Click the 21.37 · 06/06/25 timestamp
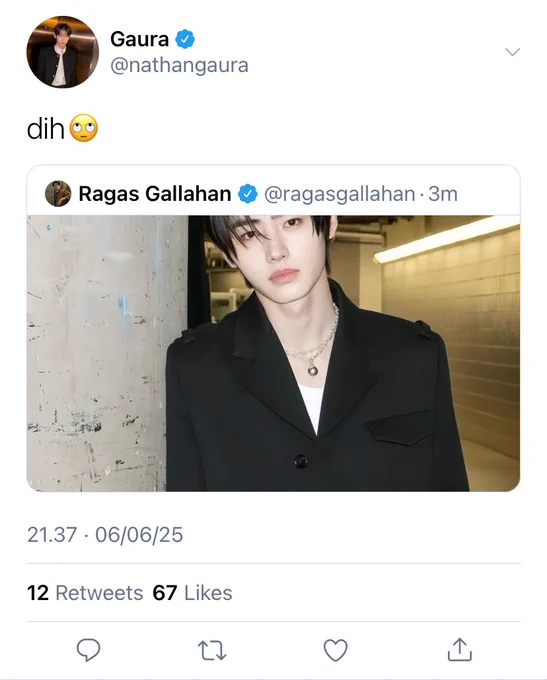Viewport: 547px width, 680px height. (x=105, y=535)
